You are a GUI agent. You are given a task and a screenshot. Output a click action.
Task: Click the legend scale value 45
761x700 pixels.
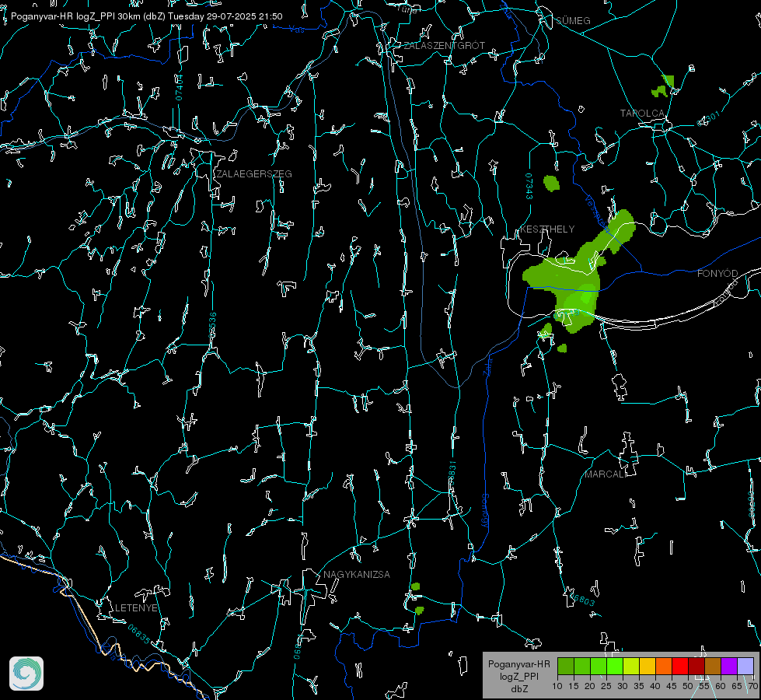coord(672,687)
